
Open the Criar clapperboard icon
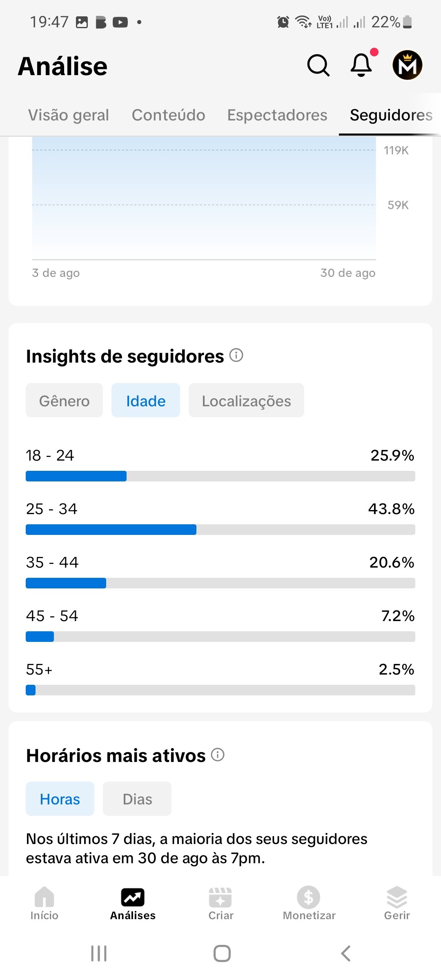click(x=220, y=903)
